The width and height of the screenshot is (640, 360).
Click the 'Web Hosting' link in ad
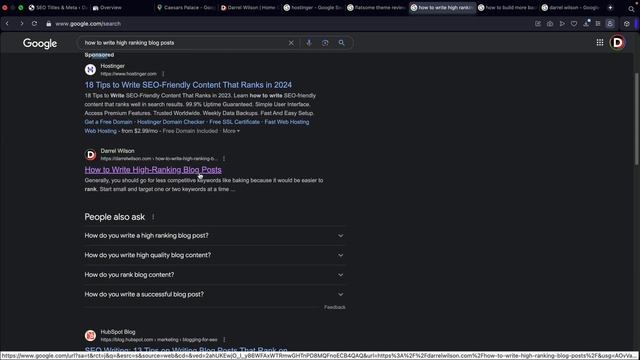(100, 131)
